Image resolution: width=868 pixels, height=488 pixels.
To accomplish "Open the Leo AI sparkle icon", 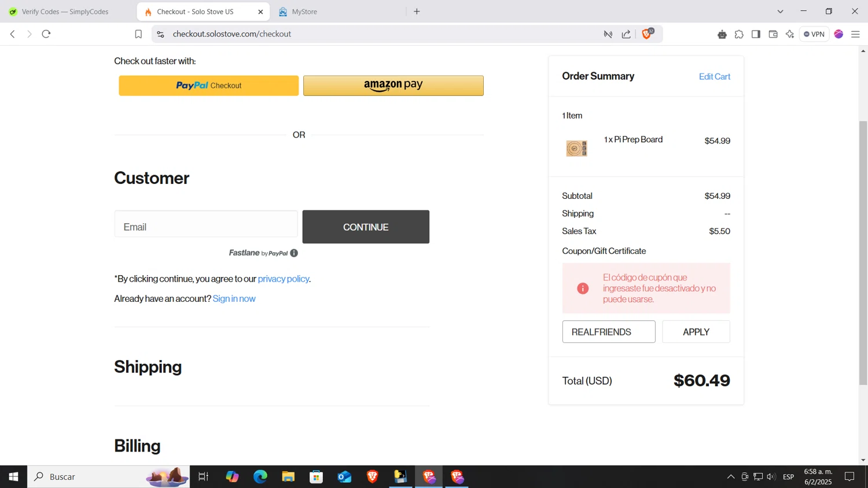I will tap(790, 34).
